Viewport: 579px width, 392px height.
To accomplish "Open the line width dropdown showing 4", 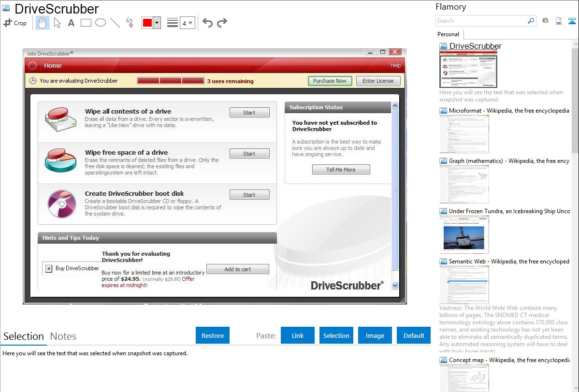I will [x=188, y=23].
